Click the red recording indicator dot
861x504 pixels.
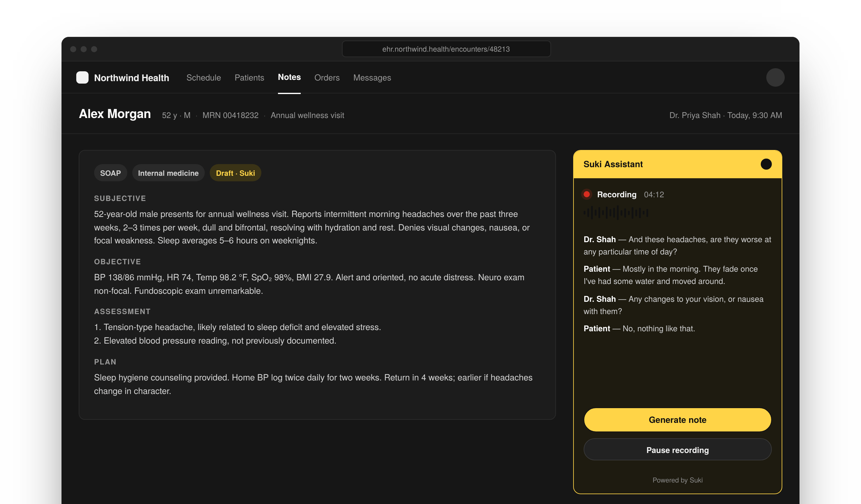[x=587, y=194]
